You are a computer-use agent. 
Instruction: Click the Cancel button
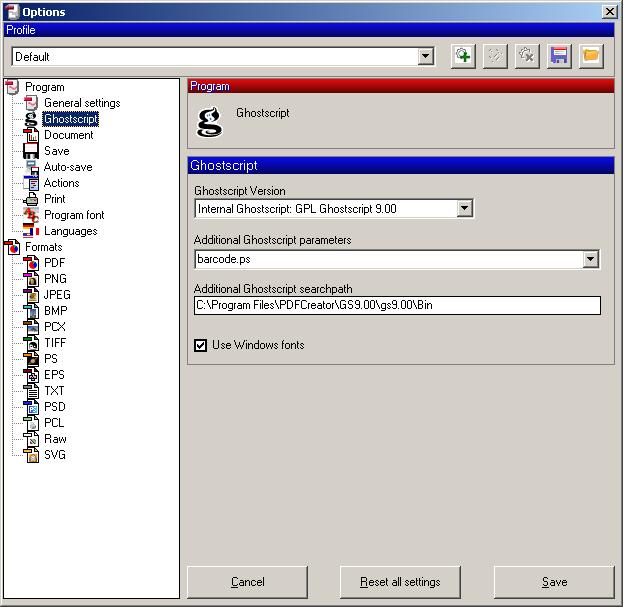coord(248,582)
